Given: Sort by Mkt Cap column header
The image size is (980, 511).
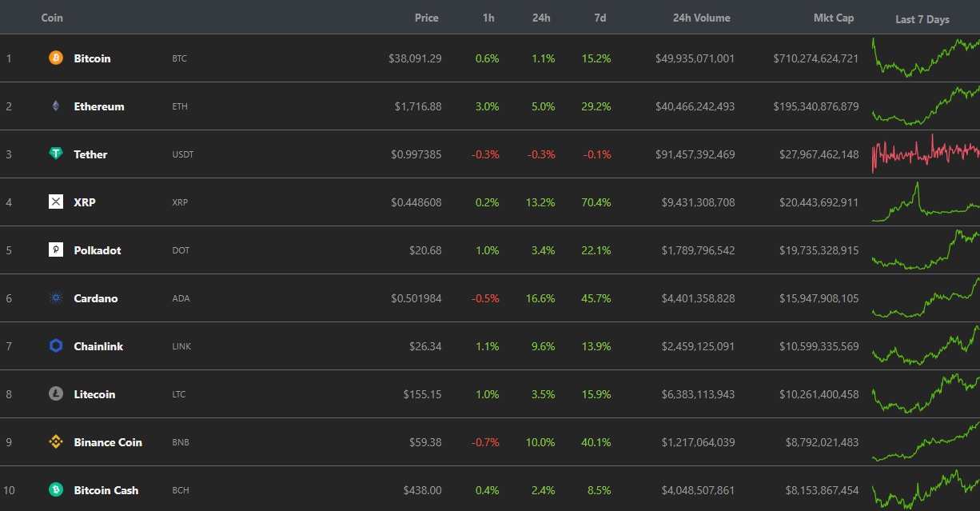Looking at the screenshot, I should 833,18.
